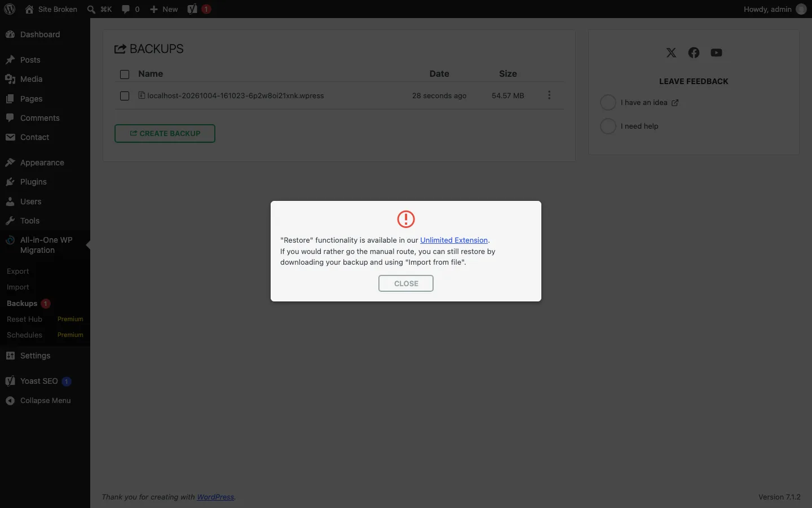Select the 'I need help' radio
812x508 pixels.
608,126
